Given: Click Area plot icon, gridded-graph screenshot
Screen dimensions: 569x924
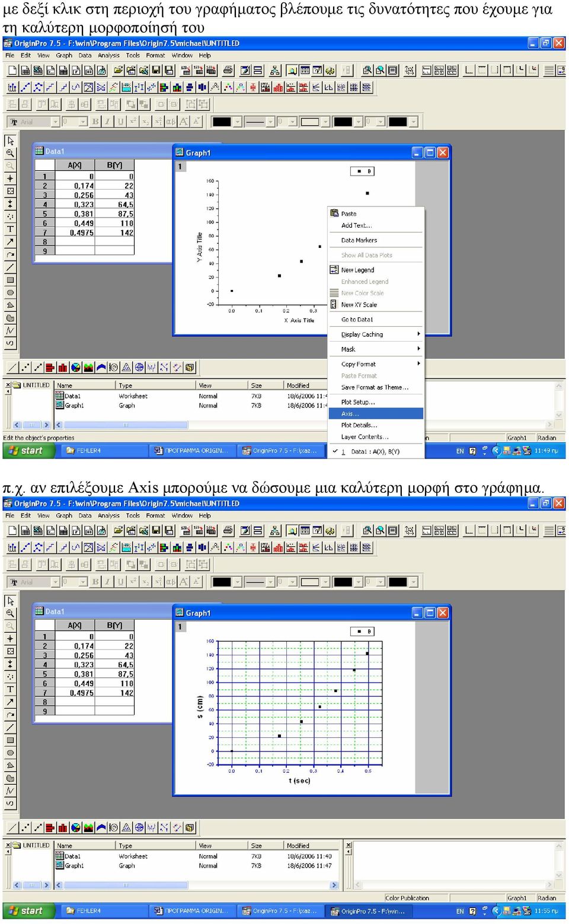Looking at the screenshot, I should [x=88, y=828].
